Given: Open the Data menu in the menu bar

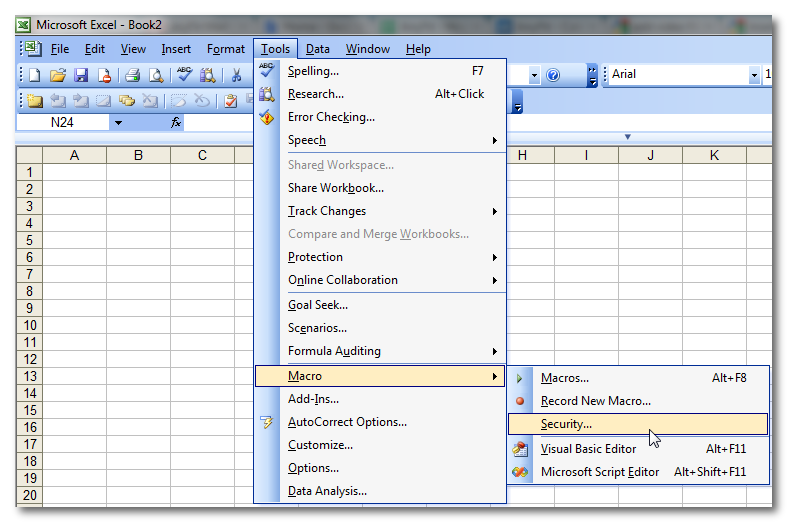Looking at the screenshot, I should point(318,48).
